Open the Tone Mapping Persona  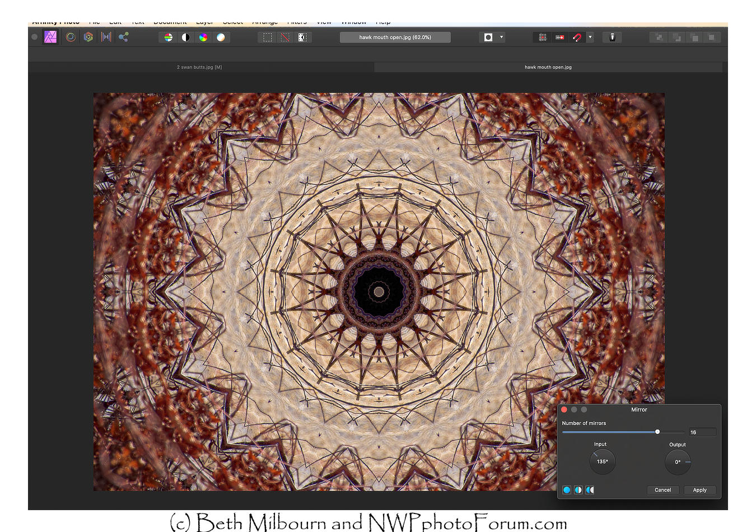(106, 37)
